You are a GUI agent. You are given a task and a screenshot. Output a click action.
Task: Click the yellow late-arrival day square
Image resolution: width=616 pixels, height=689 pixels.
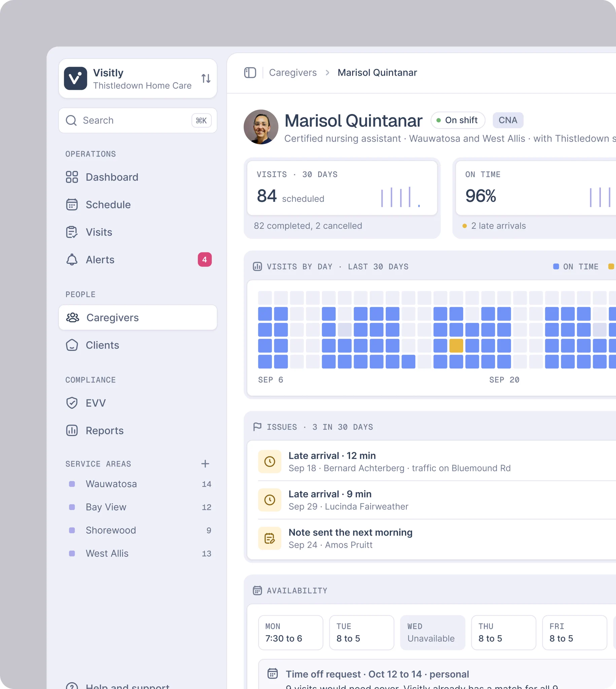coord(456,346)
